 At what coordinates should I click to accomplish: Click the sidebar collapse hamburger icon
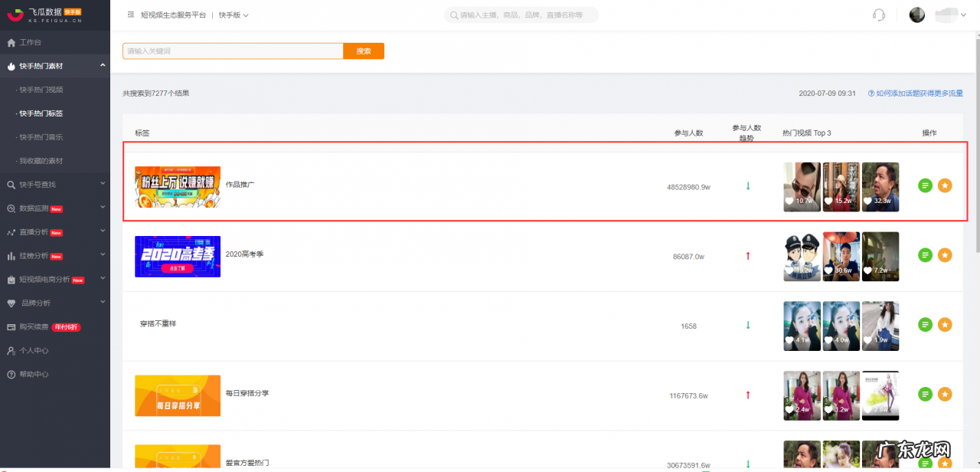[131, 15]
